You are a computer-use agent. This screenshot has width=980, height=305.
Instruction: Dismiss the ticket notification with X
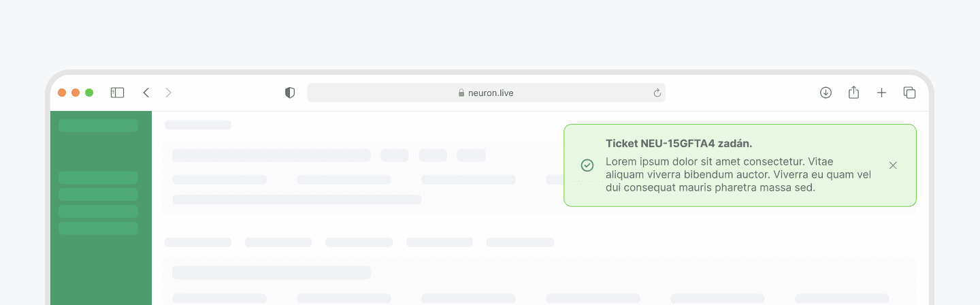[x=893, y=165]
